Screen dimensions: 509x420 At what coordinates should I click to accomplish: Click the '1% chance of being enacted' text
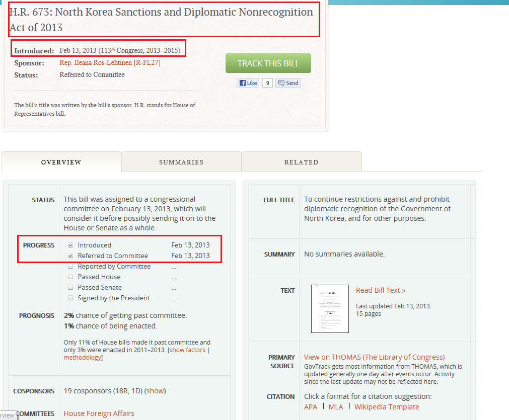coord(110,326)
